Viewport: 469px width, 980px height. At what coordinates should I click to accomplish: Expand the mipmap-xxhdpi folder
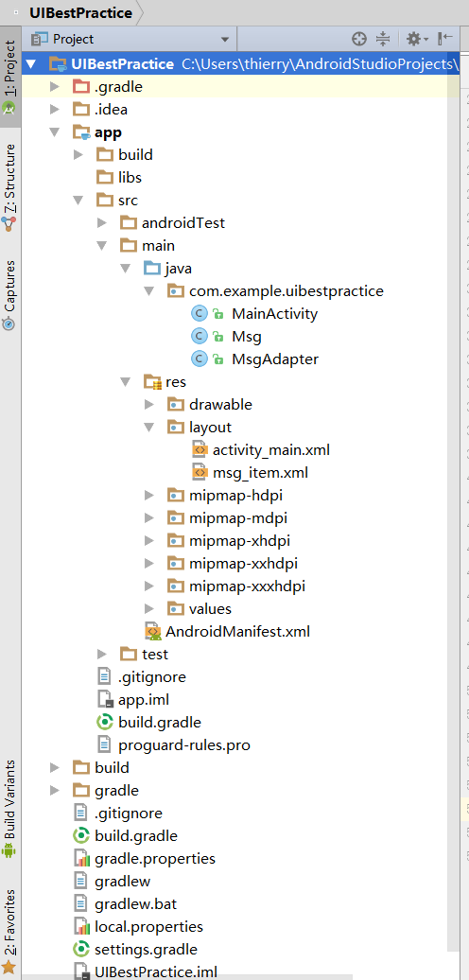[149, 563]
